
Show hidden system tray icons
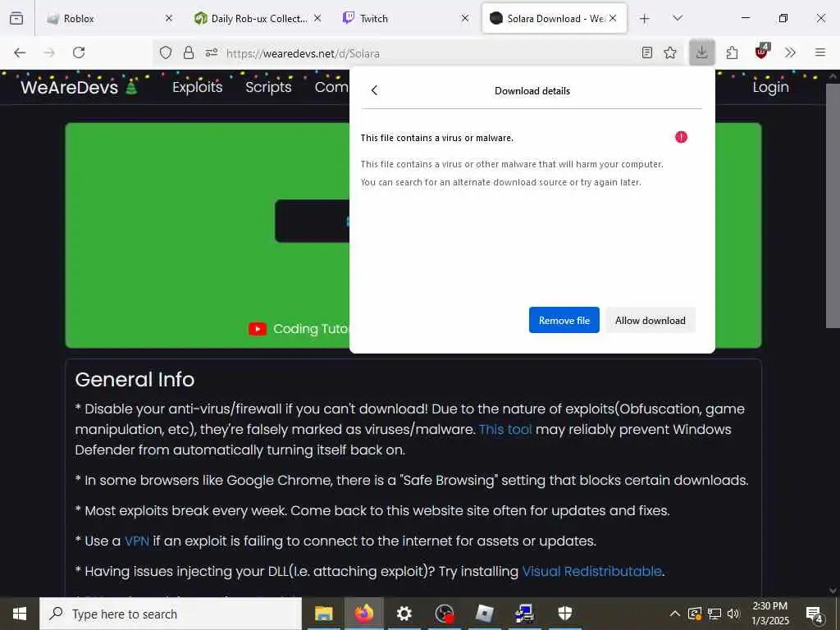[675, 614]
